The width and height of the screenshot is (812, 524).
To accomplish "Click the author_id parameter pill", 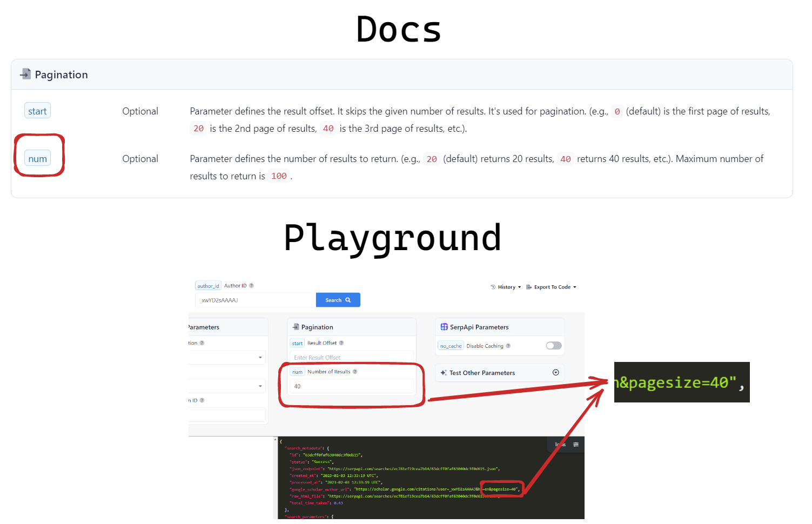I will [x=208, y=285].
